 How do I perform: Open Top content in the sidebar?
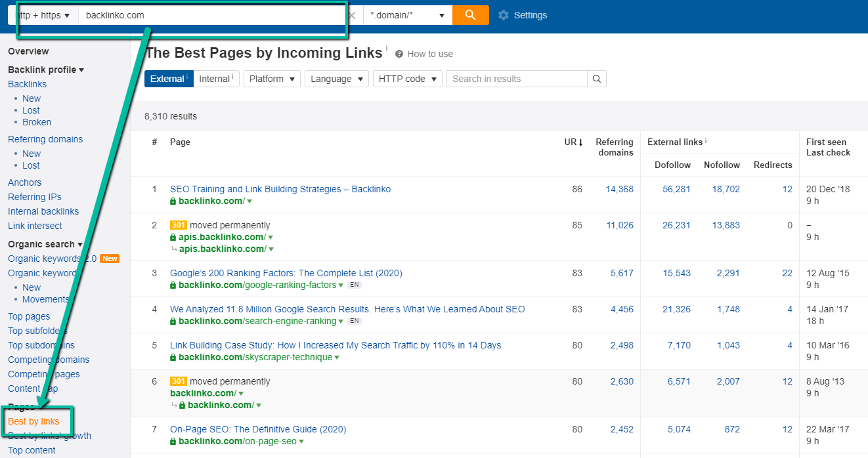[x=32, y=450]
